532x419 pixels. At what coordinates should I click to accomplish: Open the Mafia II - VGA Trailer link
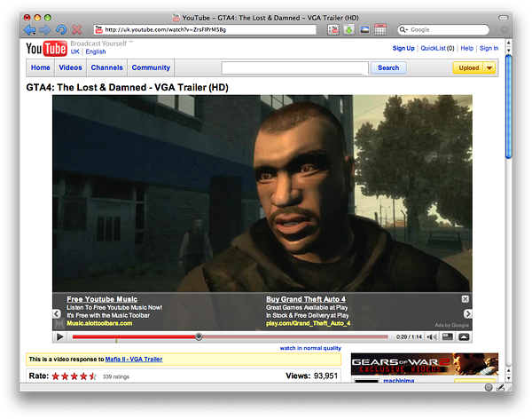coord(134,360)
